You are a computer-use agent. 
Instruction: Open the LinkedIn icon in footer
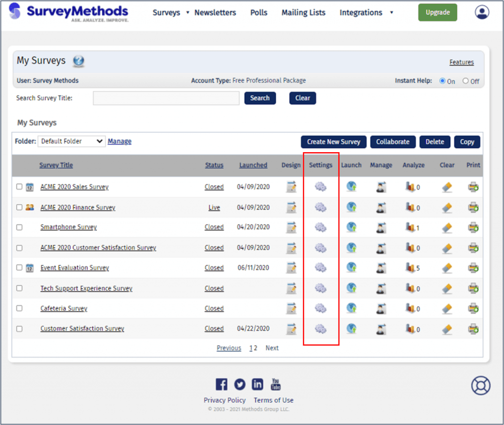coord(257,384)
